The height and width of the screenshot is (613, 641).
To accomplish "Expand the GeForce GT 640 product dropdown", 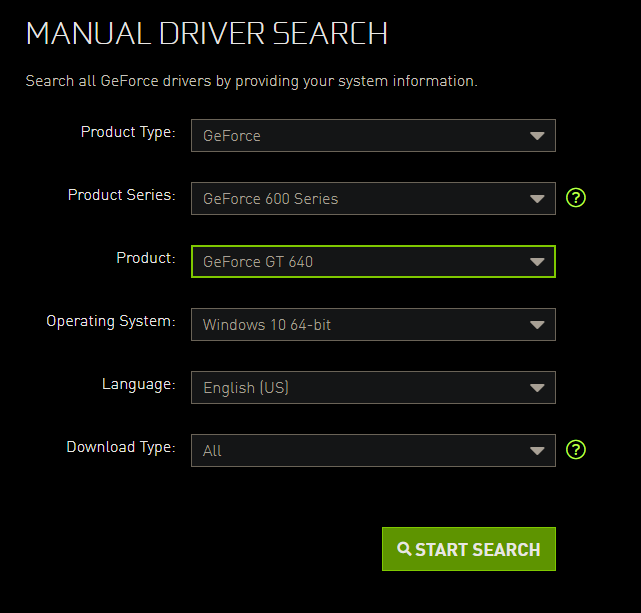I will [372, 262].
